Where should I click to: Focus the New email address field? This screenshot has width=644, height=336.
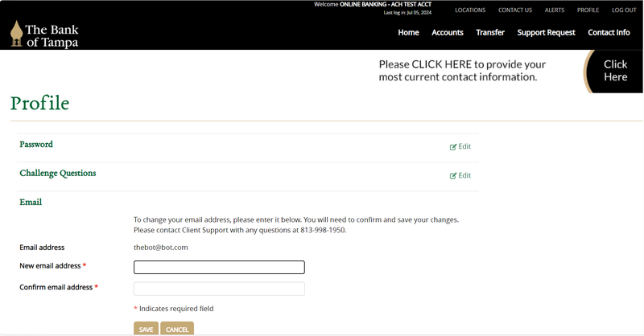pyautogui.click(x=219, y=268)
